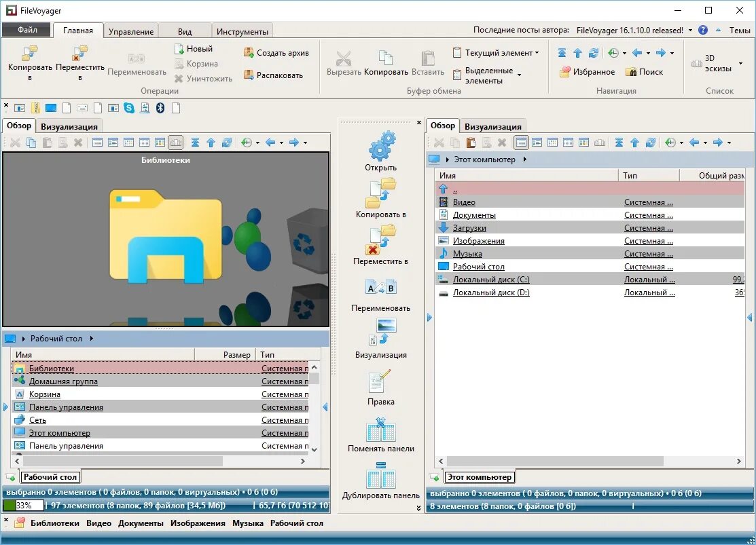Click the up-arrow icon in the right panel toolbar
Image resolution: width=756 pixels, height=545 pixels.
tap(634, 143)
